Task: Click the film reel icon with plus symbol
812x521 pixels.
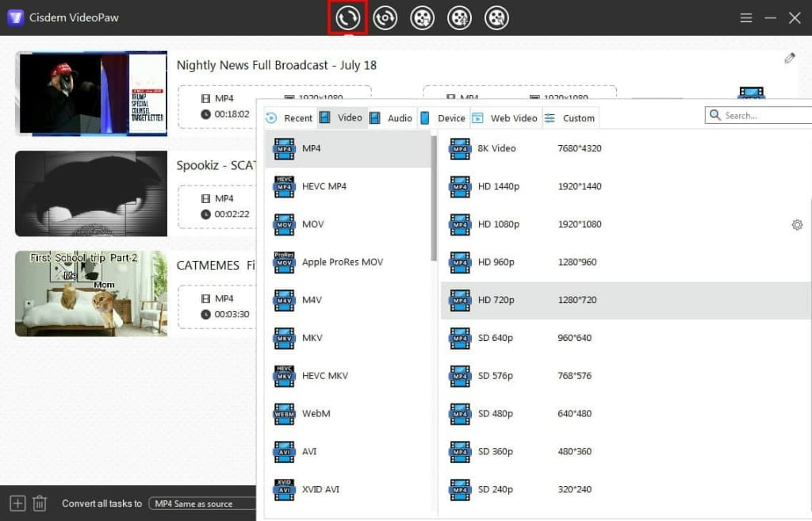Action: pos(459,17)
